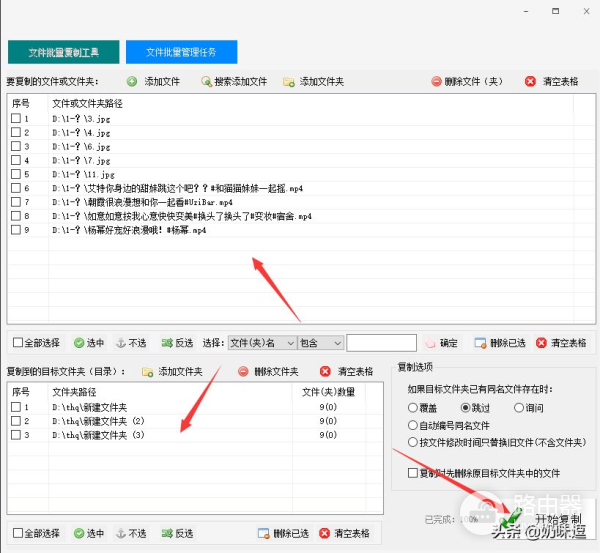Click the 删除文件（夹） button label
This screenshot has width=600, height=553.
tap(473, 82)
